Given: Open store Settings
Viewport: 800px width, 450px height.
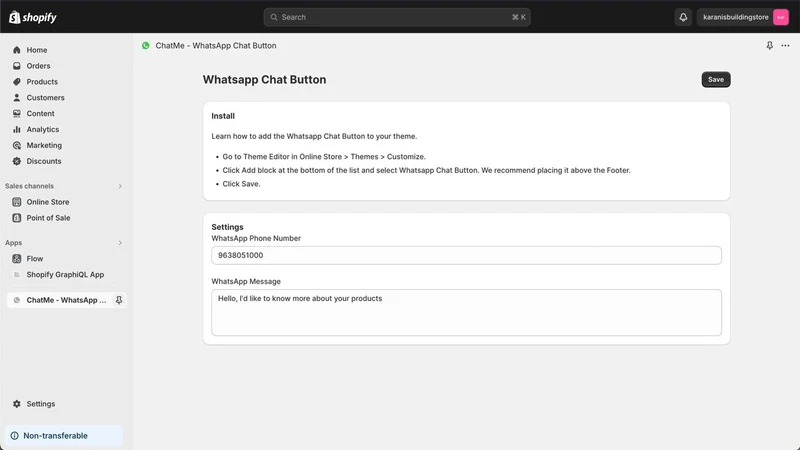Looking at the screenshot, I should [x=40, y=404].
